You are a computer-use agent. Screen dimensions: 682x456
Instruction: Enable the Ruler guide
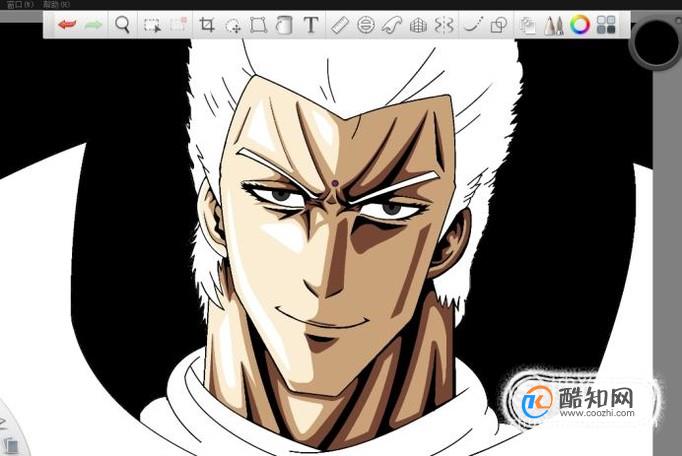click(x=339, y=25)
